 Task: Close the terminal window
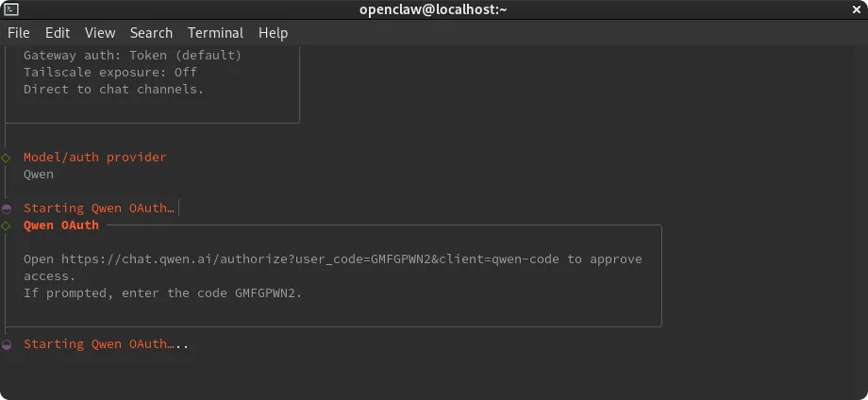[x=856, y=9]
